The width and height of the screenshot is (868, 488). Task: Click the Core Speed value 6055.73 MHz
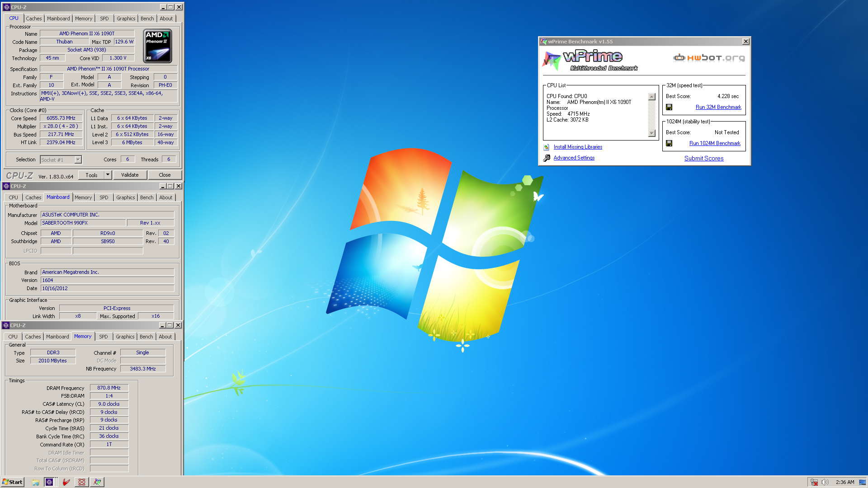[x=61, y=118]
